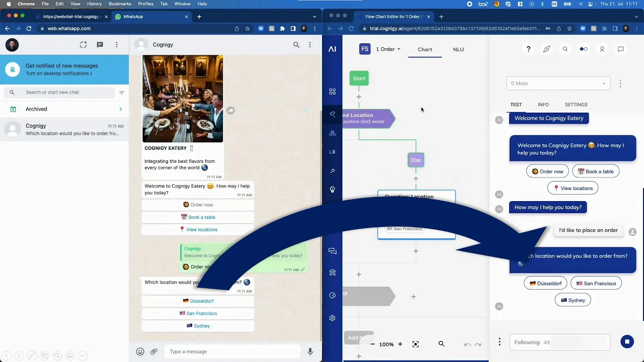Image resolution: width=644 pixels, height=362 pixels.
Task: Open the Cognigy Eatery photo in chat
Action: point(183,99)
